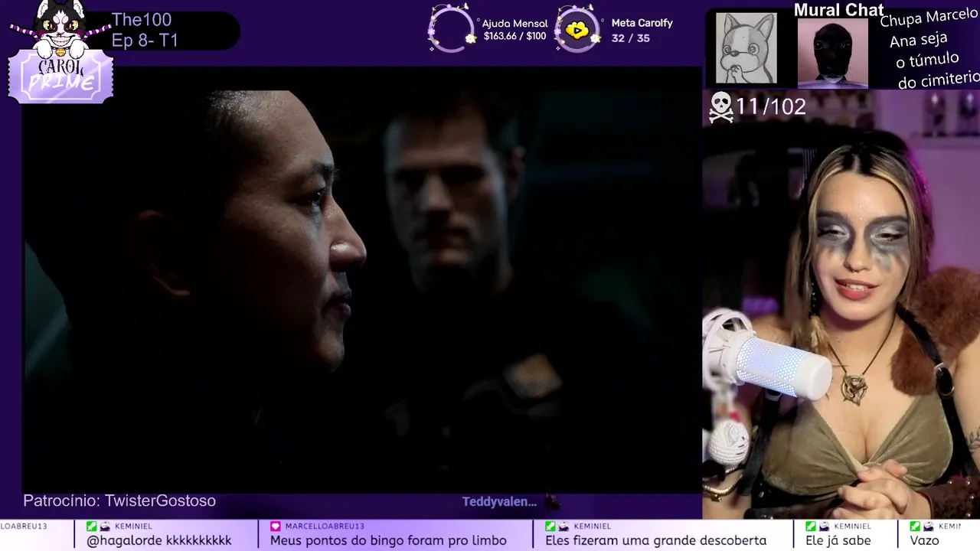This screenshot has height=551, width=980.
Task: Open the black masked figure thumbnail
Action: (x=833, y=52)
